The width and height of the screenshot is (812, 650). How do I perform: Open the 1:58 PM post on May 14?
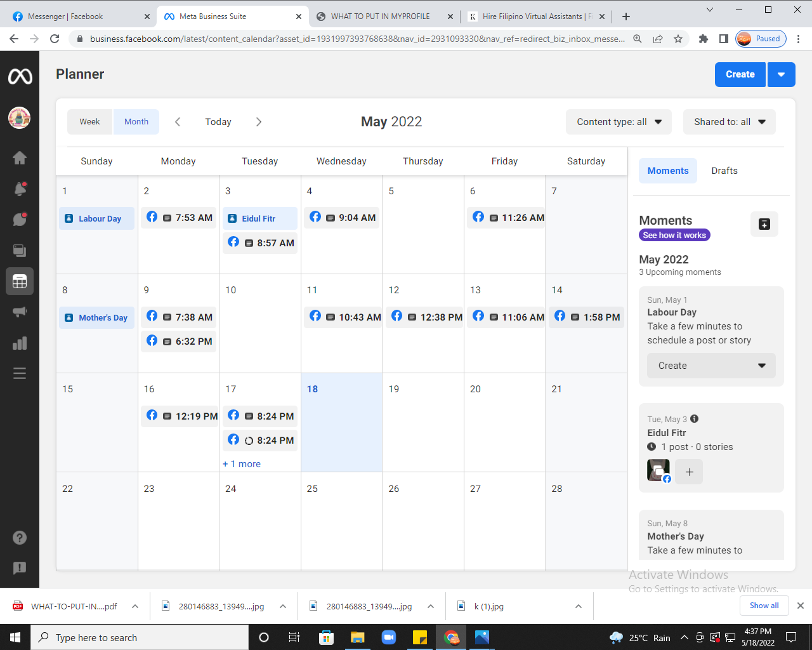tap(586, 317)
